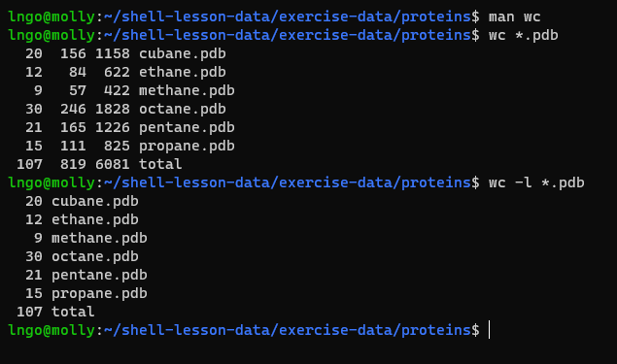Click lngo@molly on the first prompt line
Screen dimensions: 617x364
pos(51,17)
